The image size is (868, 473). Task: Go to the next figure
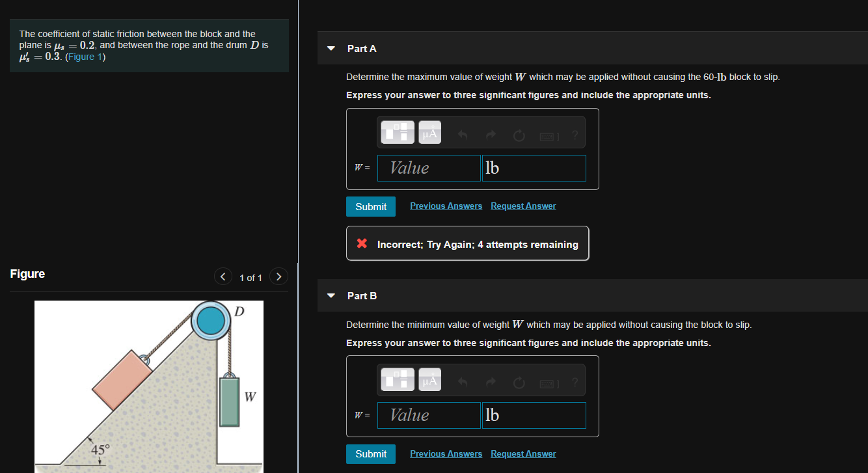[278, 277]
